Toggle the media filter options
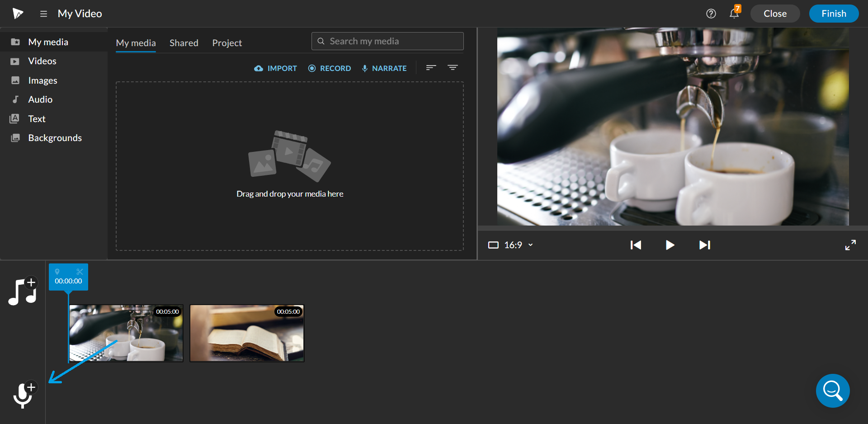868x424 pixels. pyautogui.click(x=453, y=67)
